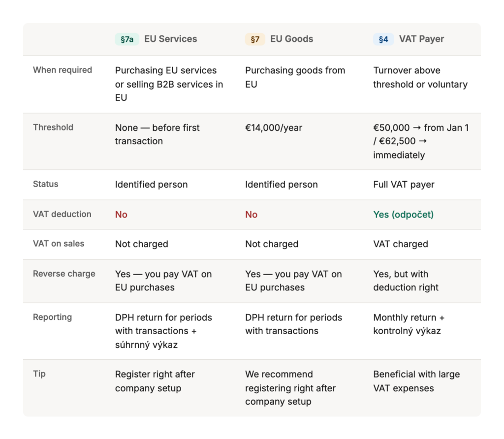The width and height of the screenshot is (504, 439).
Task: Click the 'Reverse charge' row label
Action: click(64, 274)
